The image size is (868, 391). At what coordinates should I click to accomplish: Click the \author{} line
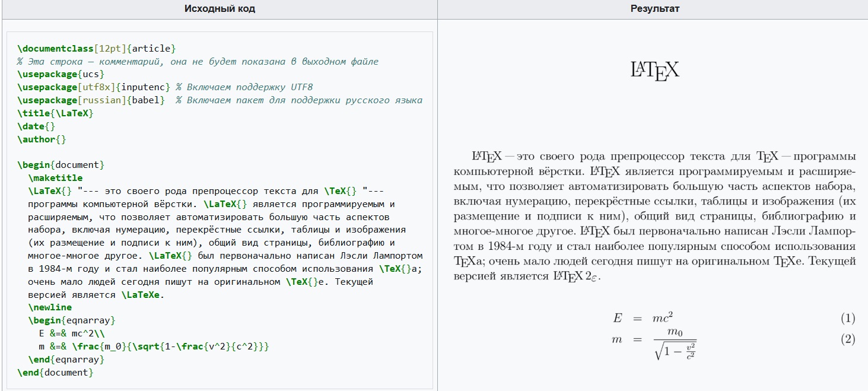[42, 139]
